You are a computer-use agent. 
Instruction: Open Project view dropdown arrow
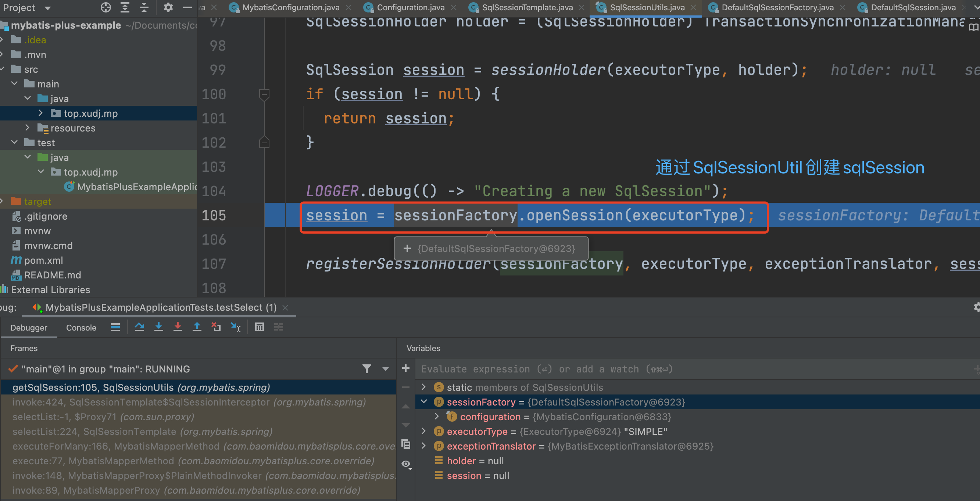tap(47, 8)
